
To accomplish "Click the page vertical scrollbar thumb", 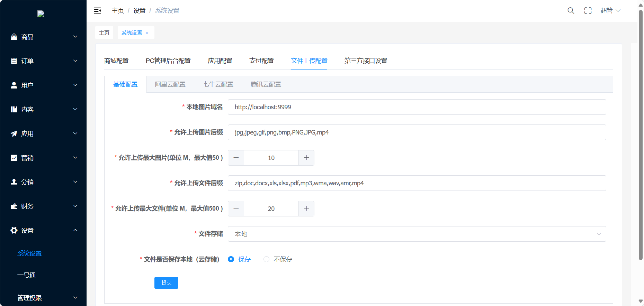I will pyautogui.click(x=641, y=135).
